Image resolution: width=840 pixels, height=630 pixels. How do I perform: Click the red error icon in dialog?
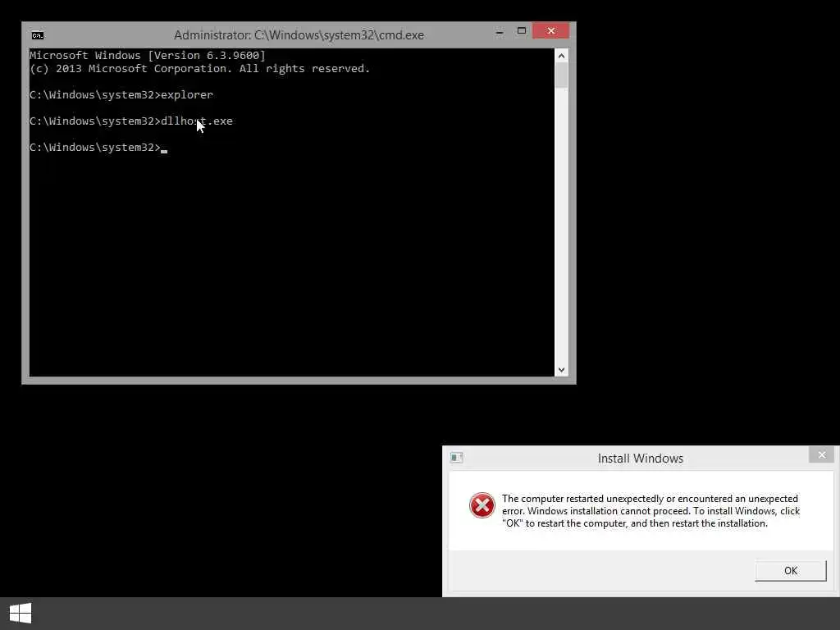pyautogui.click(x=482, y=505)
